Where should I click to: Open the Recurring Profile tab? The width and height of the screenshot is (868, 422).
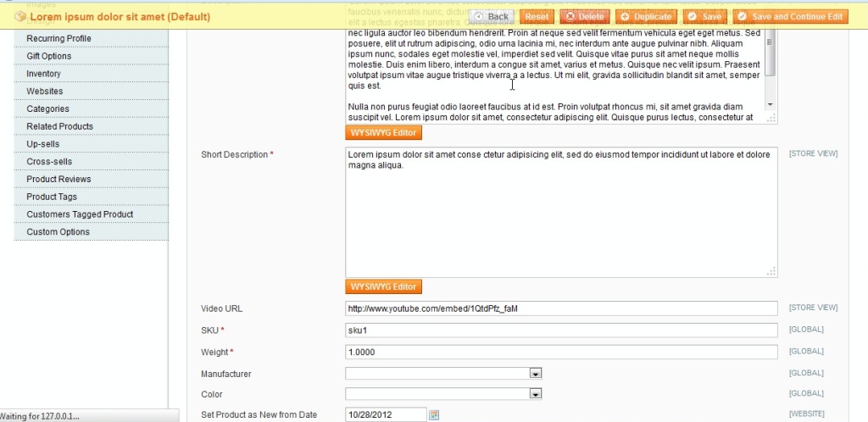pos(92,38)
